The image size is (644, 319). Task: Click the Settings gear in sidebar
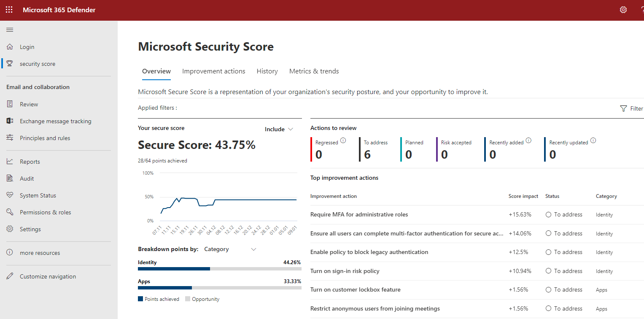10,229
